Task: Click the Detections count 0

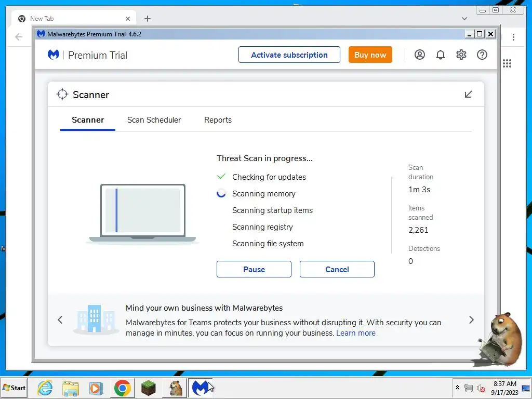Action: pos(410,261)
